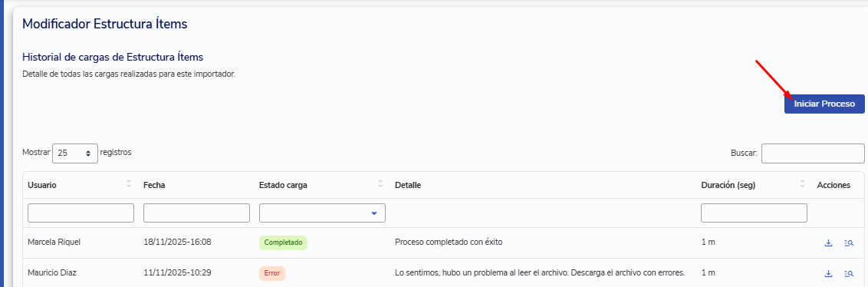Focus the Buscar search field

point(813,153)
